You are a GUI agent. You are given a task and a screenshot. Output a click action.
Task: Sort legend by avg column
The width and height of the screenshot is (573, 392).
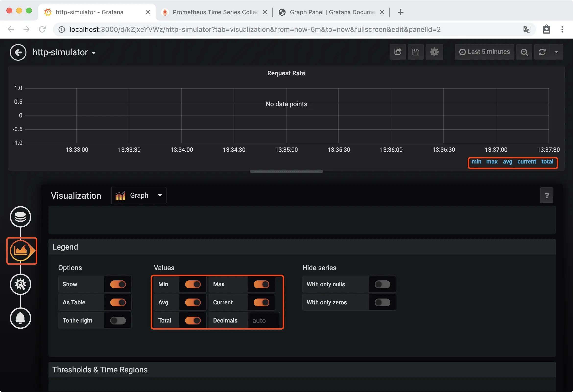click(507, 162)
